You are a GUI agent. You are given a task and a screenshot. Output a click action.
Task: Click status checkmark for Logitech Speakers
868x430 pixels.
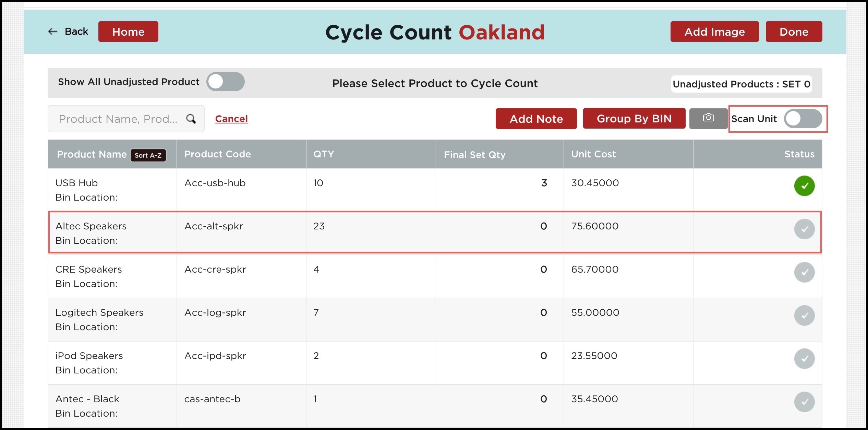click(804, 315)
